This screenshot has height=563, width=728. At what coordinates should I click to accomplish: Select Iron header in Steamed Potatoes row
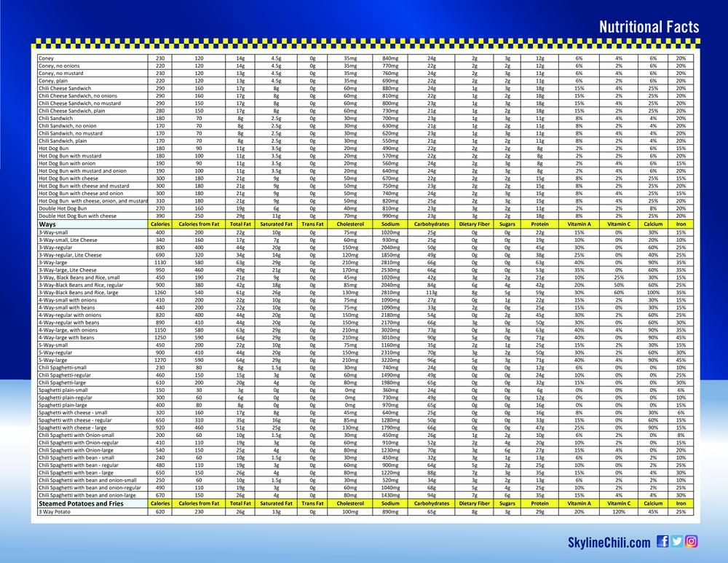[681, 503]
